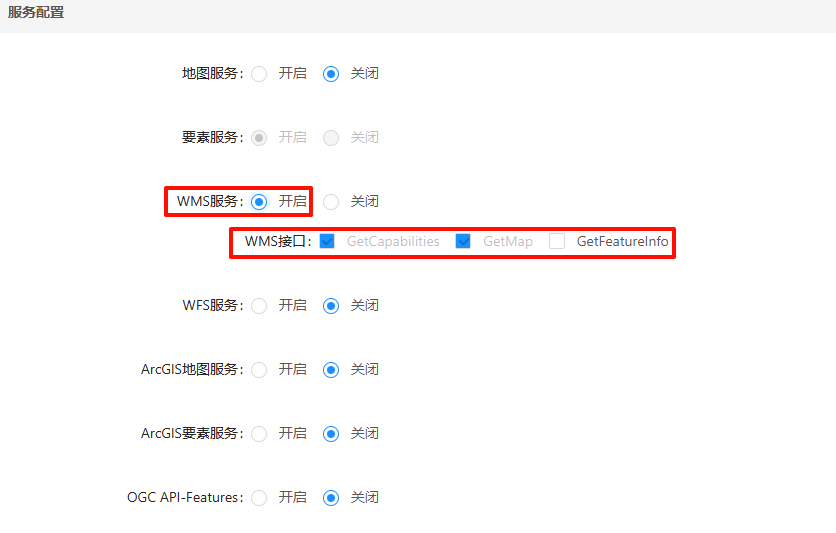Viewport: 836px width, 533px height.
Task: Select 关闭 for WFS服务
Action: pyautogui.click(x=331, y=306)
